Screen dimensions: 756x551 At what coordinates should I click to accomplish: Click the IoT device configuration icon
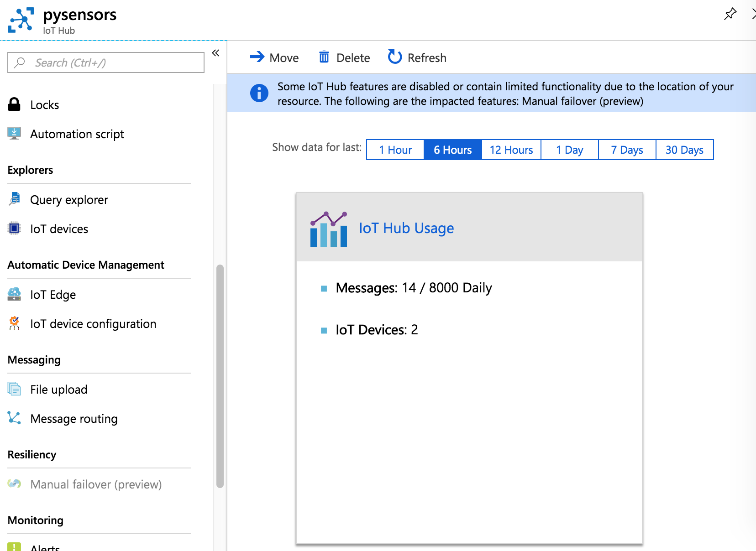tap(14, 323)
